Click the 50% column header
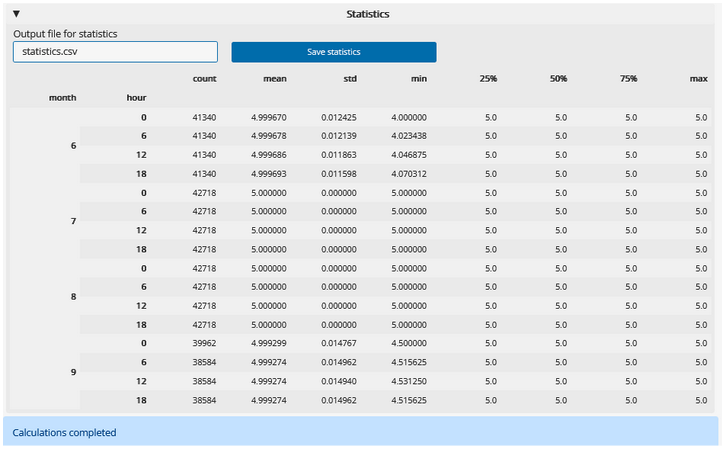 [x=558, y=79]
